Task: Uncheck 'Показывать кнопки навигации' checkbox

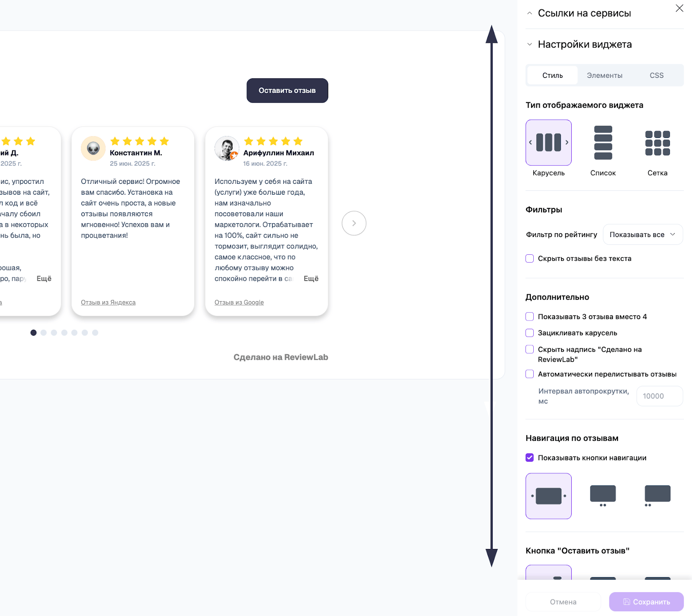Action: pos(530,458)
